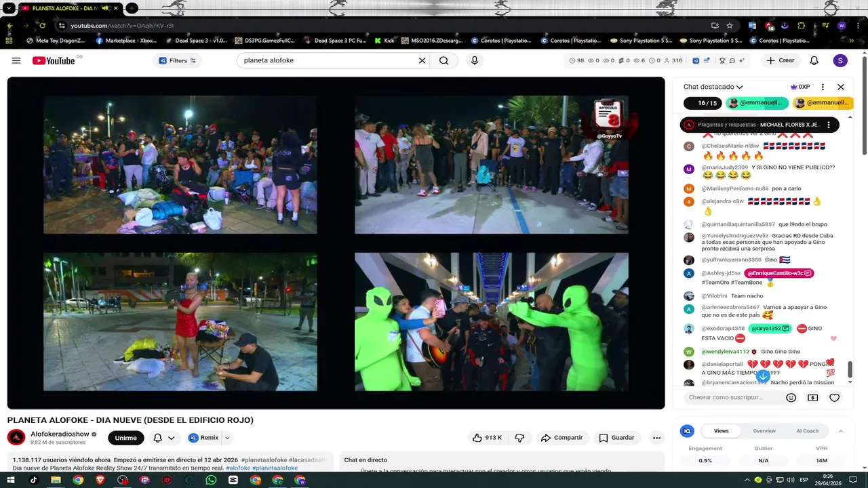
Task: Click the vidIQ icon in stats toolbar
Action: tap(696, 60)
